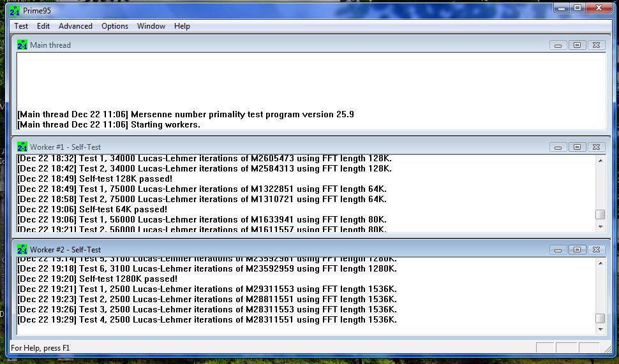
Task: Click the Worker #2 window icon
Action: point(22,250)
